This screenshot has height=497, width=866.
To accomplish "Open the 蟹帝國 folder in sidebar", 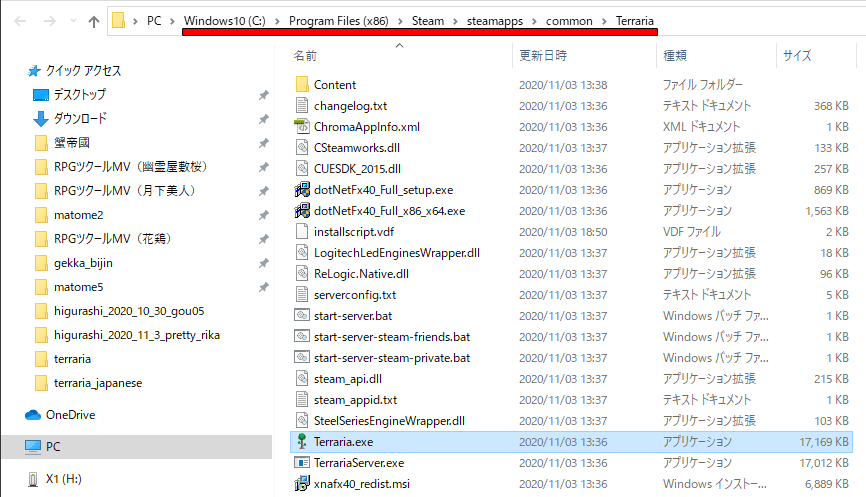I will point(72,142).
